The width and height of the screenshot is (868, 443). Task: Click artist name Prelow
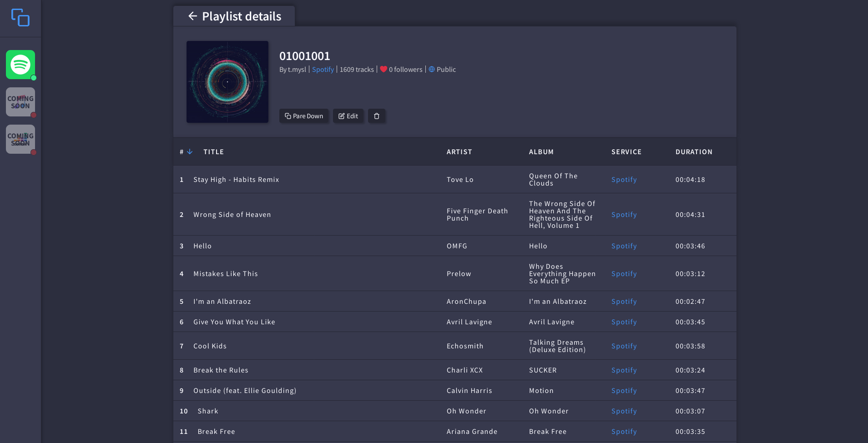(459, 274)
